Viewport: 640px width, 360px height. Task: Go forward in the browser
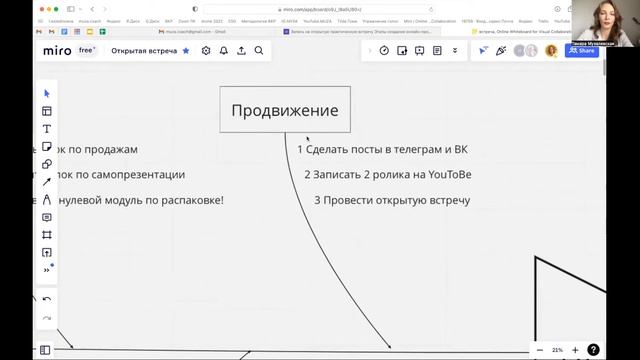click(x=104, y=9)
